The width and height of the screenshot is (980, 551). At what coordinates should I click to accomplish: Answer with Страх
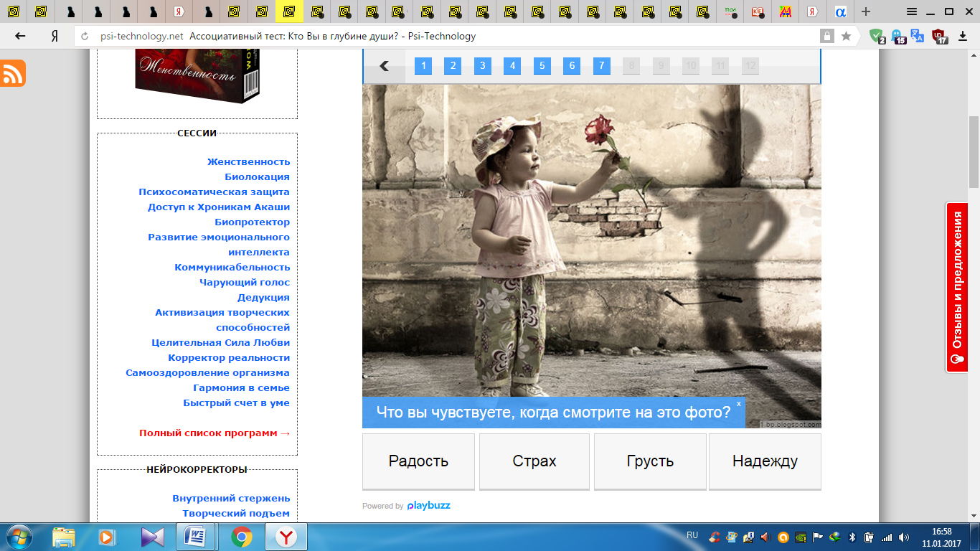(534, 461)
